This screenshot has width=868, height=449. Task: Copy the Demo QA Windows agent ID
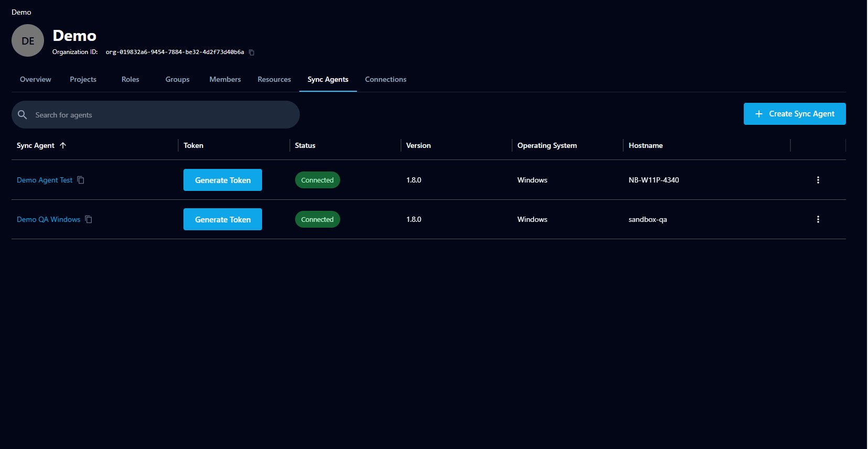[89, 219]
